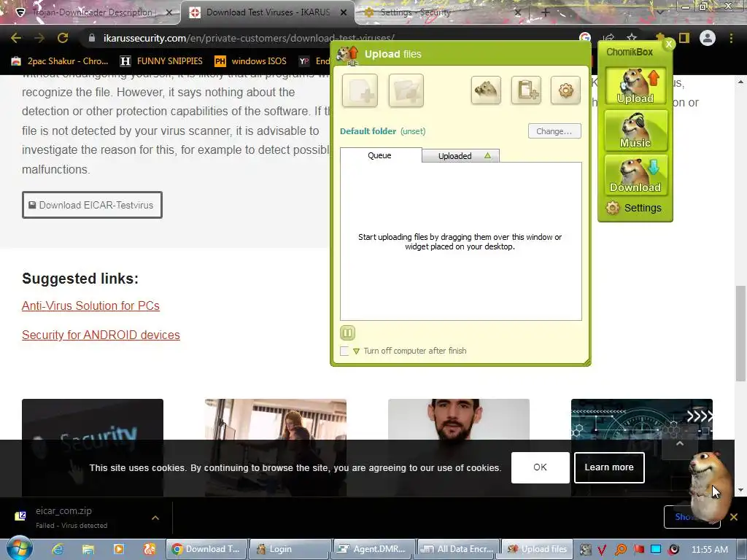Image resolution: width=747 pixels, height=560 pixels.
Task: Open the Music tile in ChomikBox
Action: (635, 131)
